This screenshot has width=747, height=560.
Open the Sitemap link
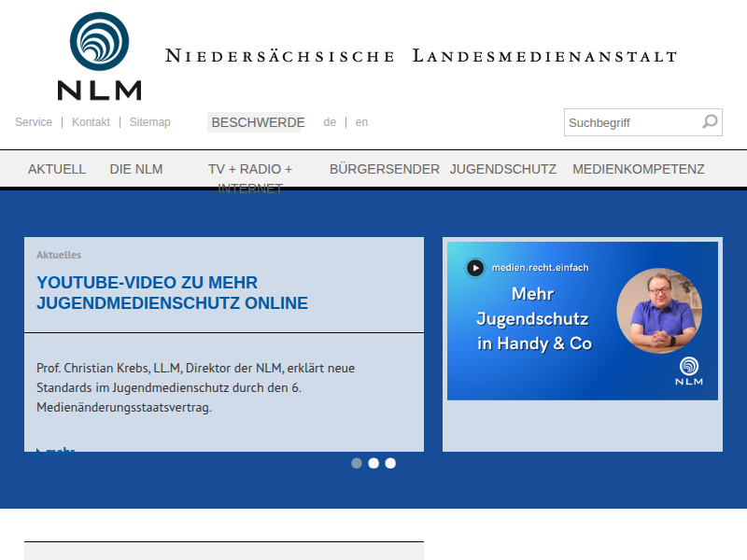[x=149, y=122]
